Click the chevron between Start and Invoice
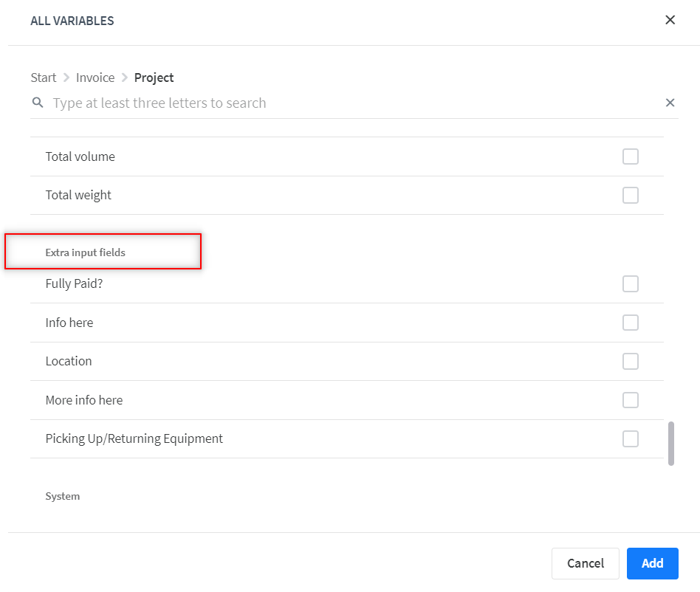Image resolution: width=700 pixels, height=592 pixels. point(66,78)
